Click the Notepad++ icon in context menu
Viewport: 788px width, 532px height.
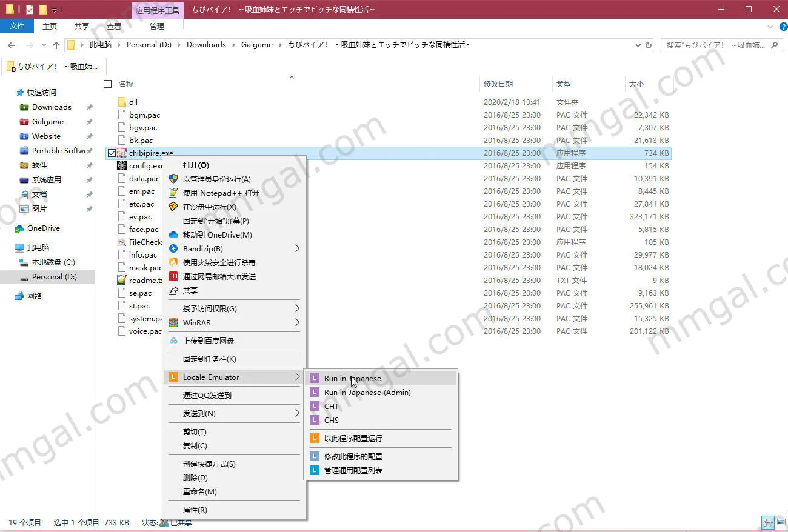tap(173, 193)
